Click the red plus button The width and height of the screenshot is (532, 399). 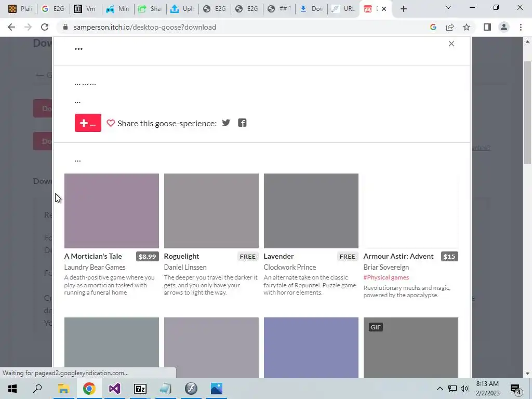[x=88, y=123]
